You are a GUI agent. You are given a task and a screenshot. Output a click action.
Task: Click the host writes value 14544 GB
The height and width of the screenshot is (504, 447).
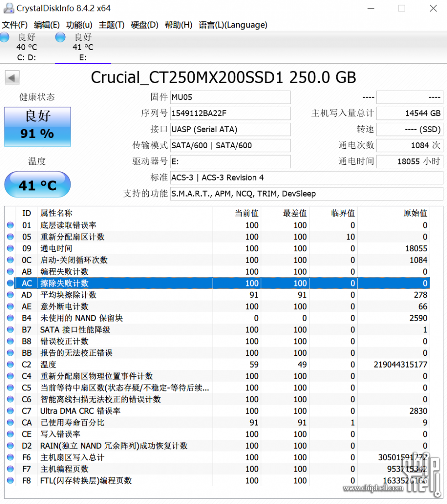tap(410, 113)
